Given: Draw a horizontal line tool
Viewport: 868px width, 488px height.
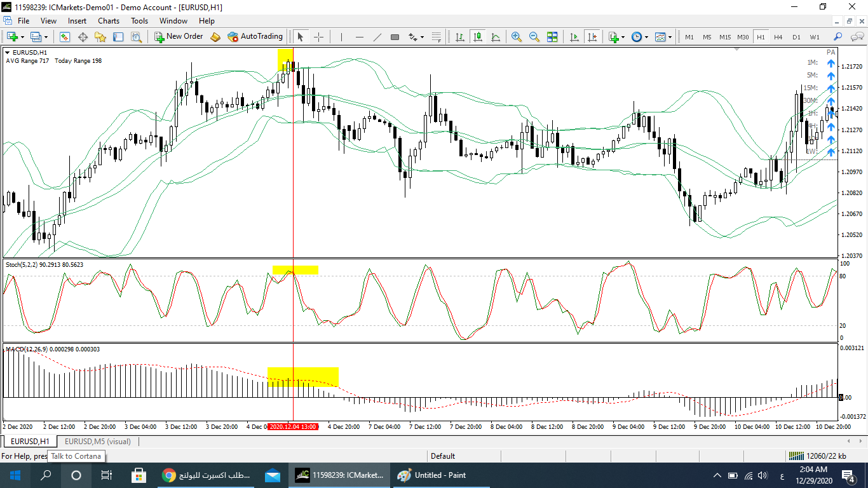Looking at the screenshot, I should pos(359,37).
